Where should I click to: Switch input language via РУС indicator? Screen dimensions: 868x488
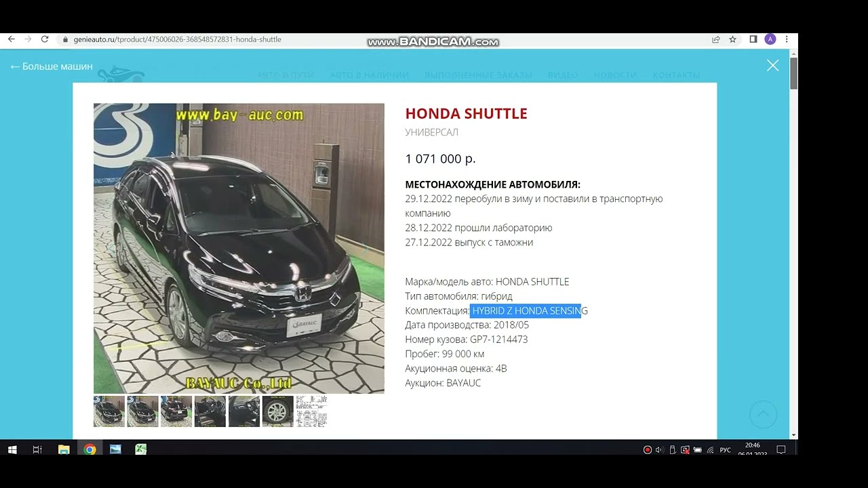pyautogui.click(x=726, y=450)
